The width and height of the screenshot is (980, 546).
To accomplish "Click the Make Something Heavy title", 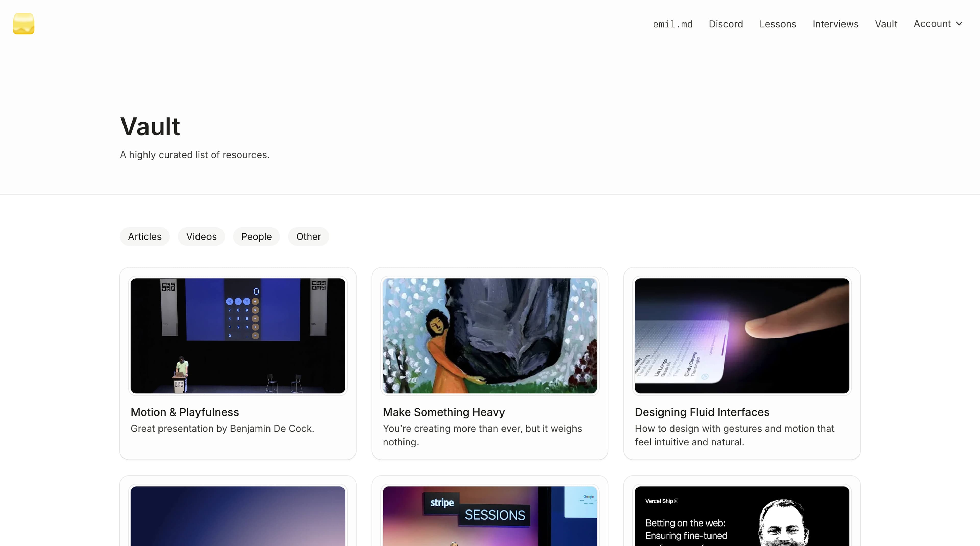I will coord(444,412).
